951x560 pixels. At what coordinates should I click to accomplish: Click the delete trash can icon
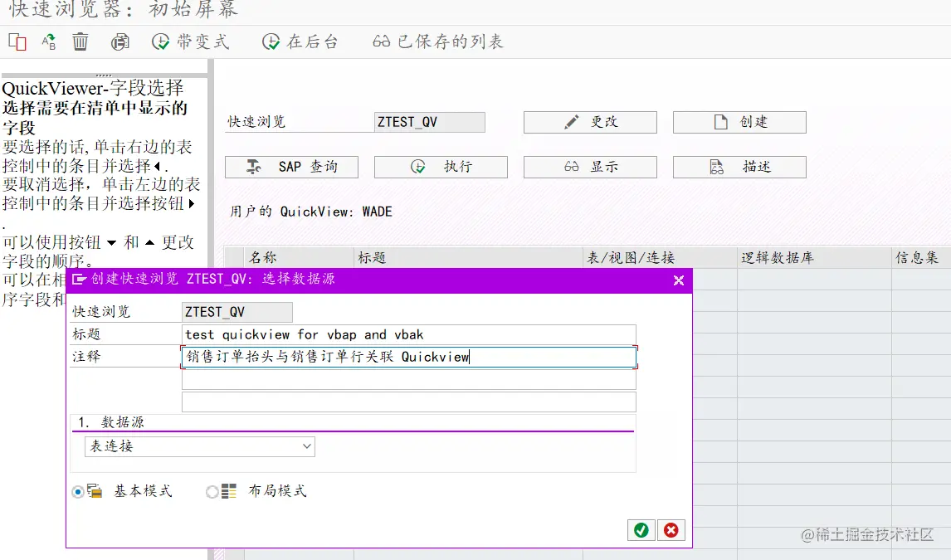pyautogui.click(x=80, y=41)
